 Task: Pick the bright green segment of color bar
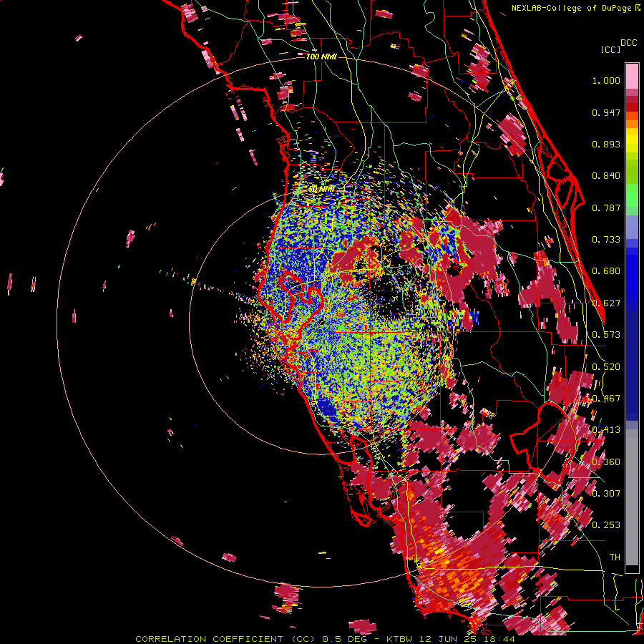tap(632, 196)
